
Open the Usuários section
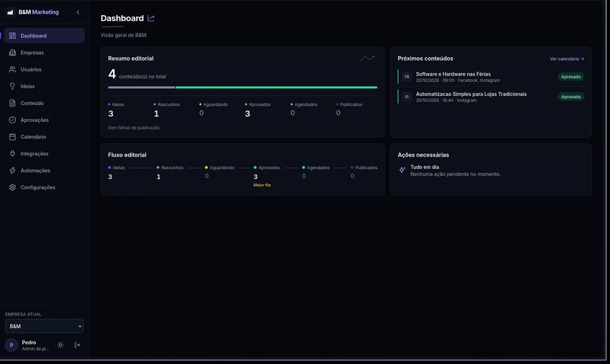[44, 69]
